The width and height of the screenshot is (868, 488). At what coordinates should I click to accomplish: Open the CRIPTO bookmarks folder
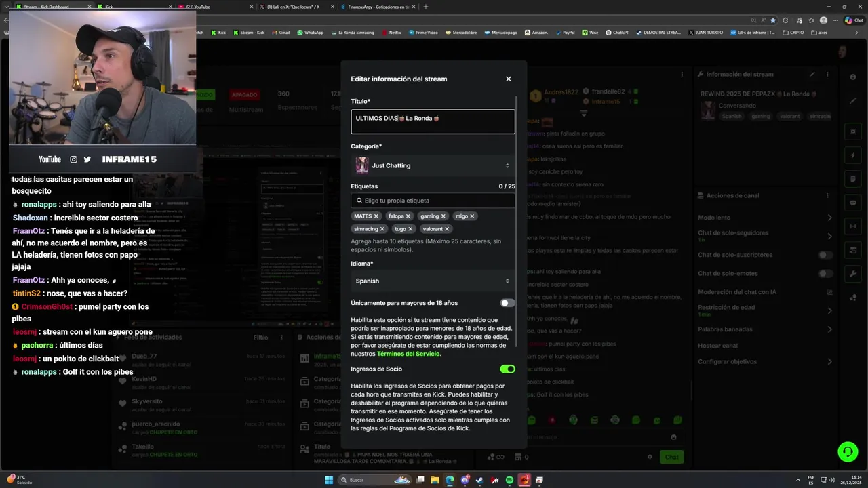coord(793,33)
